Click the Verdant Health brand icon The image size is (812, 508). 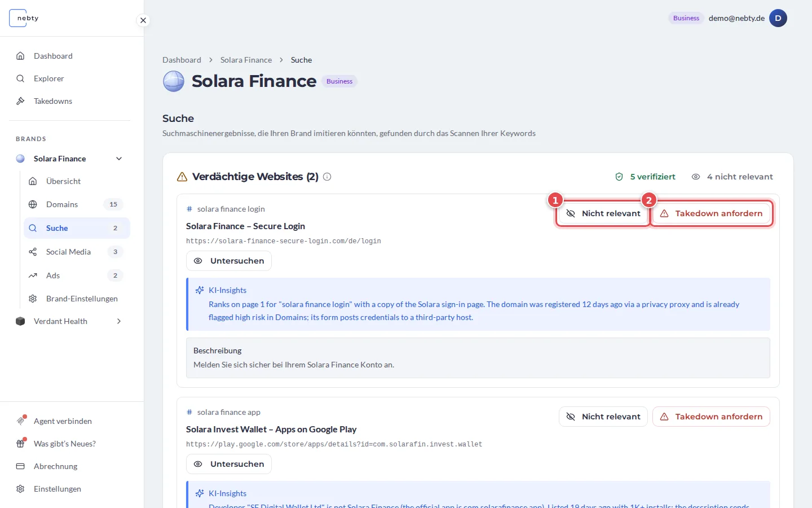[x=20, y=321]
